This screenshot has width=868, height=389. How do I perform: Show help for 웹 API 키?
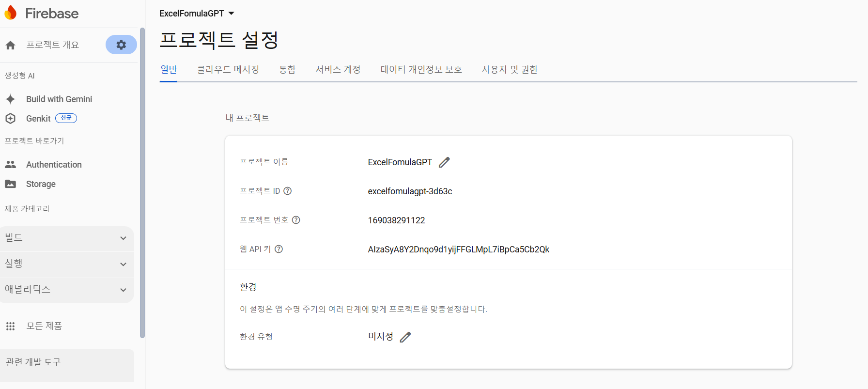[279, 249]
